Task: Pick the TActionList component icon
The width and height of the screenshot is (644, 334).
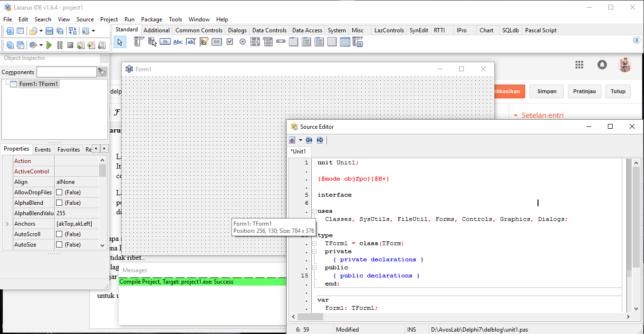Action: point(358,42)
